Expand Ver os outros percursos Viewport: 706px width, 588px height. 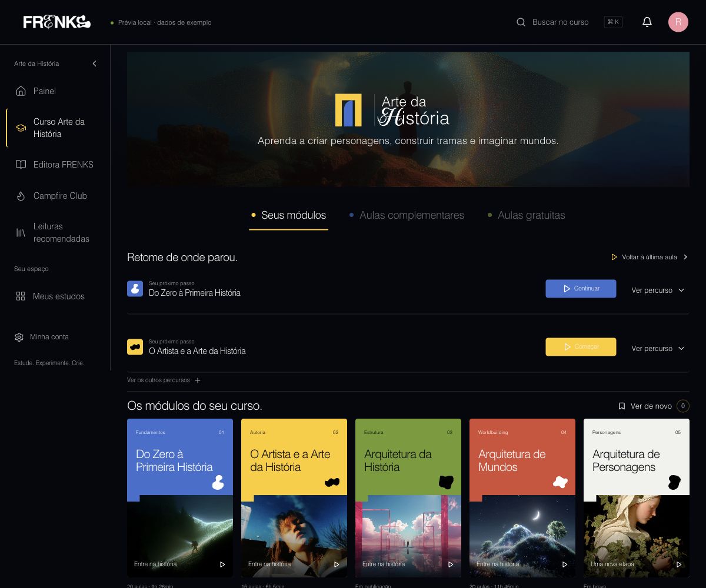(x=164, y=380)
